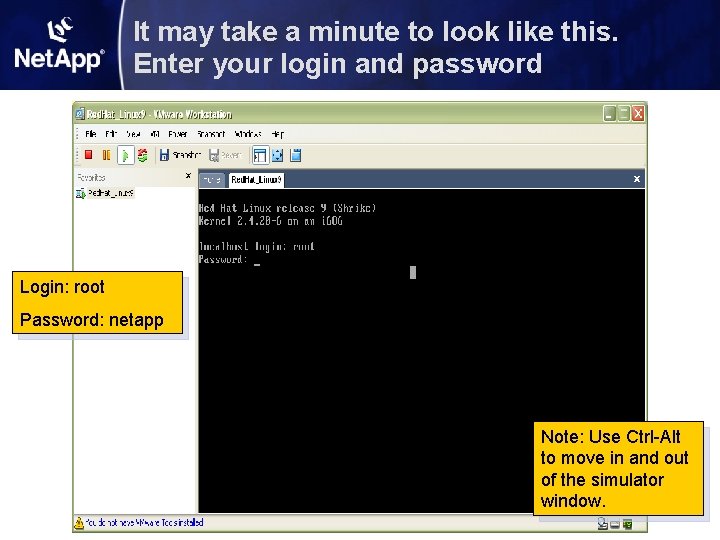Viewport: 720px width, 540px height.
Task: Select the RedHat_Linux9 tab
Action: (256, 180)
